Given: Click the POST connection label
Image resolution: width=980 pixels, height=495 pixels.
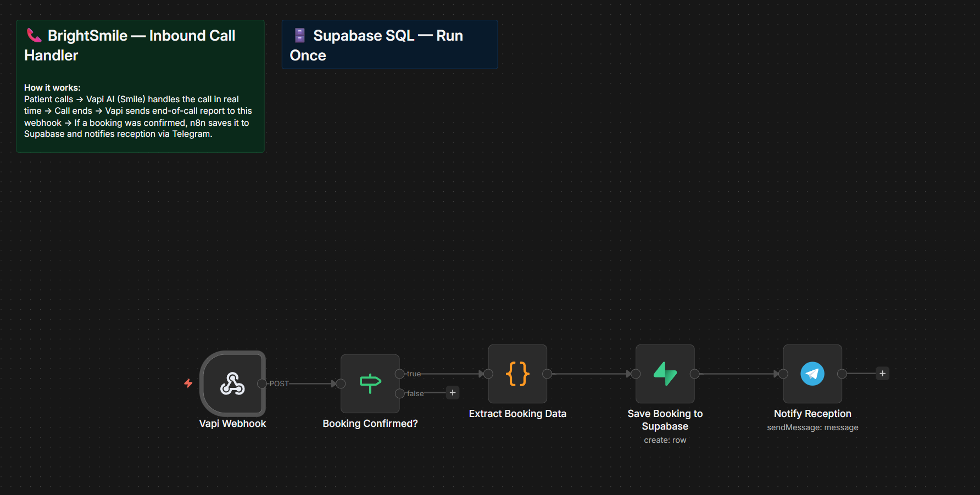Looking at the screenshot, I should click(x=279, y=383).
